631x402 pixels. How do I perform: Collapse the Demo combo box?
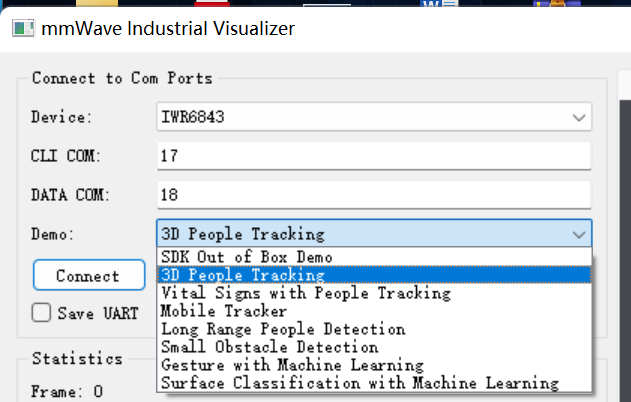tap(373, 234)
